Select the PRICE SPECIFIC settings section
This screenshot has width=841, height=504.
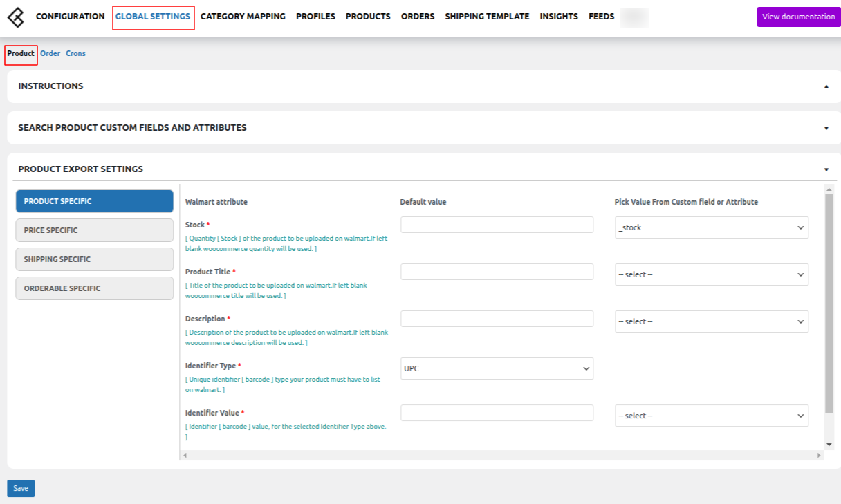[94, 230]
